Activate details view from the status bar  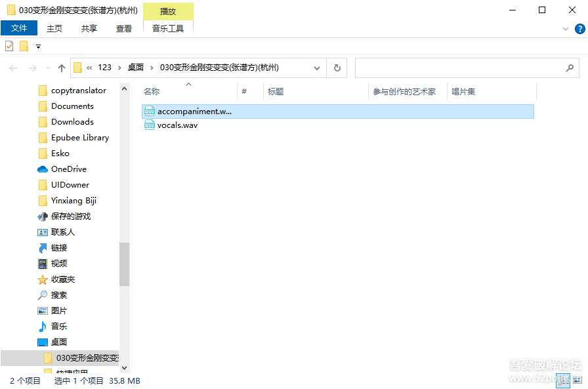563,380
